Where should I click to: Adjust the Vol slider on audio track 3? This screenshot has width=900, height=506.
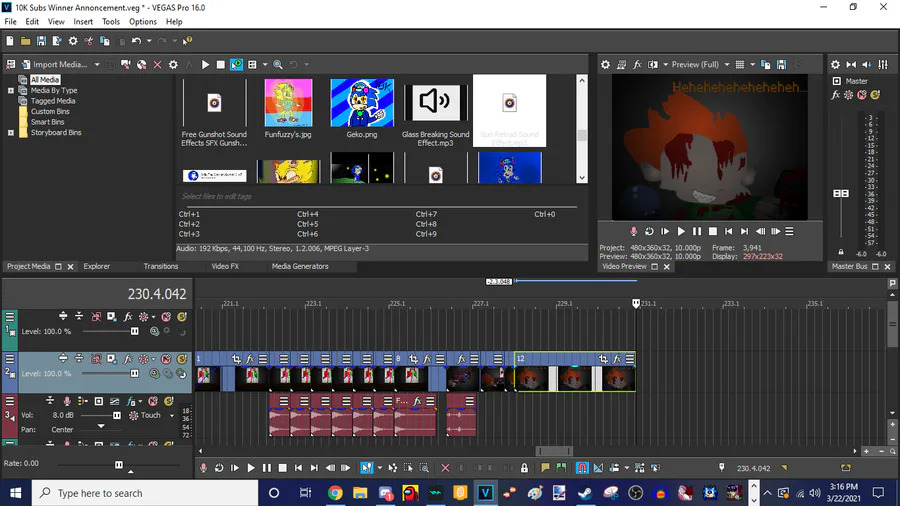117,415
